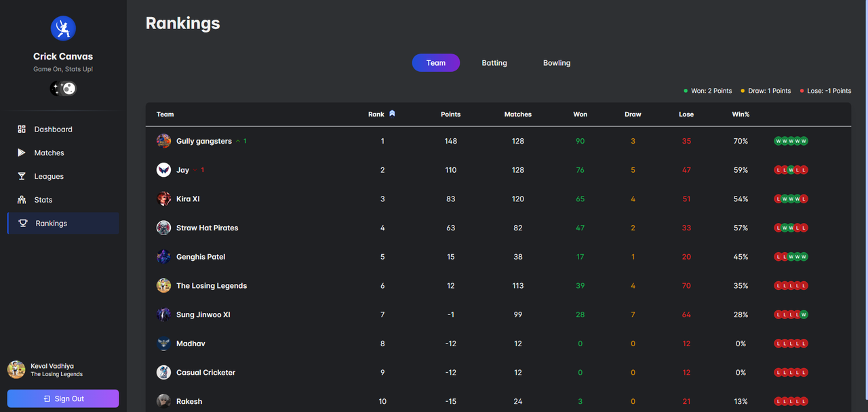The width and height of the screenshot is (868, 412).
Task: Open The Losing Legends name in the table
Action: click(x=212, y=286)
